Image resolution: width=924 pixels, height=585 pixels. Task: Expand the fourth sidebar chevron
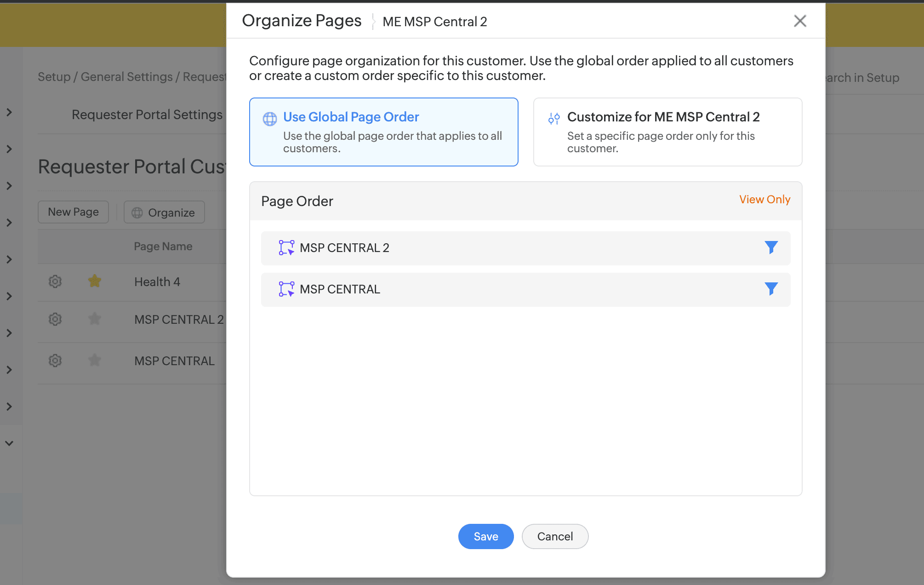9,223
